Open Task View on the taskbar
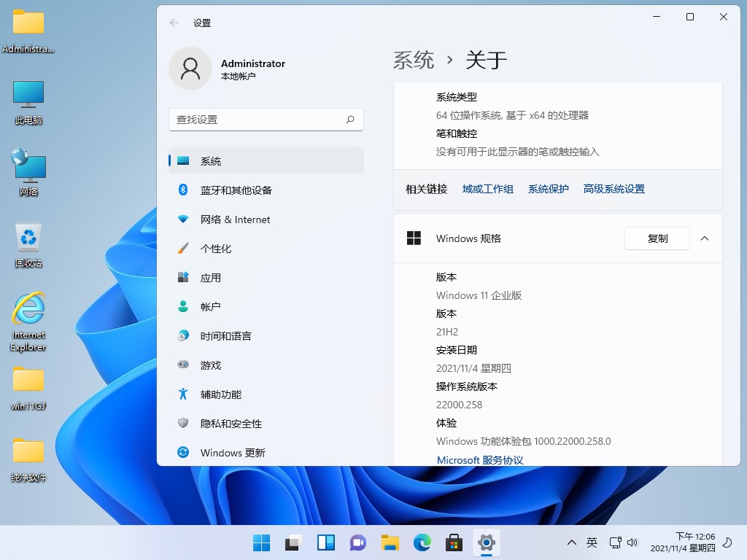Viewport: 747px width, 560px height. pos(293,542)
